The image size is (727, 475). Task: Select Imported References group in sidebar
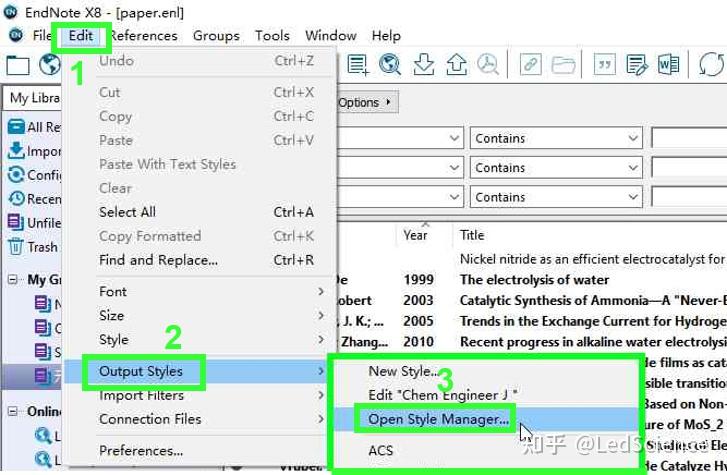pos(34,151)
